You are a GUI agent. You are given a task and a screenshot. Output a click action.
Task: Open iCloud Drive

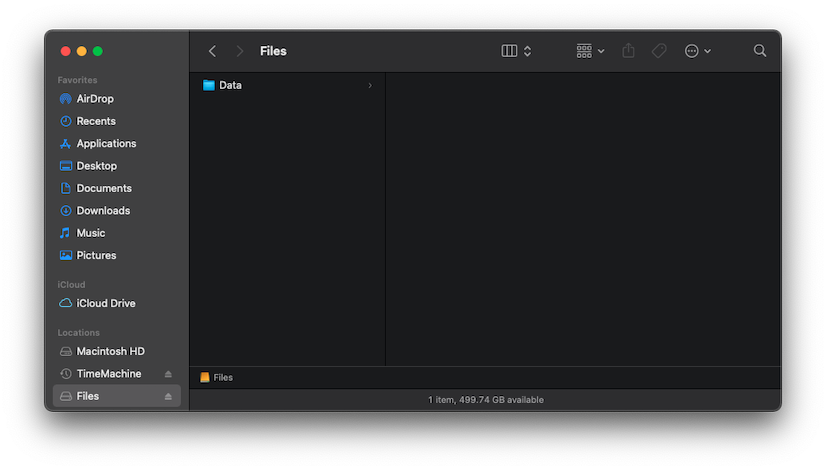click(105, 303)
